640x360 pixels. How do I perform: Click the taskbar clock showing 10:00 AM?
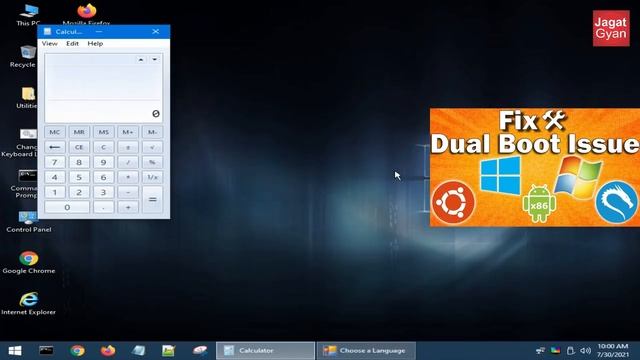click(x=613, y=351)
